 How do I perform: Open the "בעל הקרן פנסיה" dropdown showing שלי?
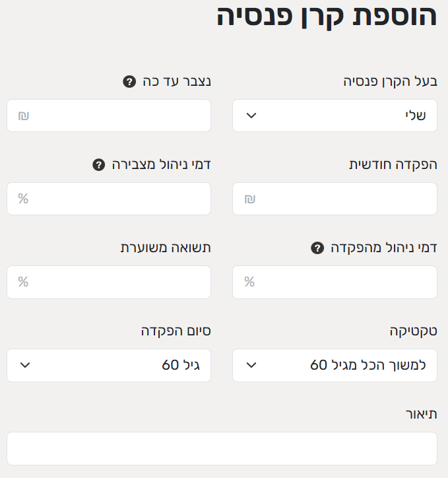[x=335, y=116]
